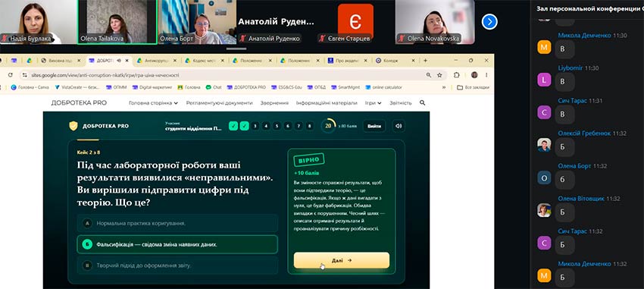
Task: Click case number 5 in progress tracker
Action: tap(277, 126)
